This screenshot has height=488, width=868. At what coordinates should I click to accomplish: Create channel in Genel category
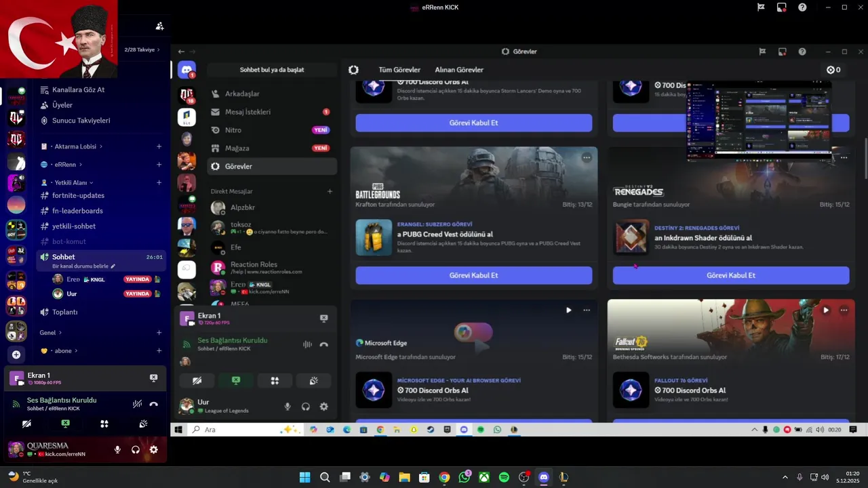[159, 333]
